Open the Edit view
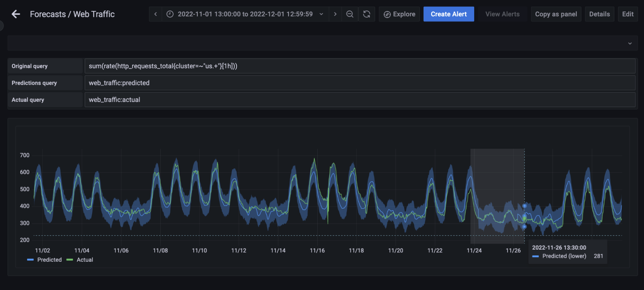The image size is (644, 290). click(x=628, y=14)
